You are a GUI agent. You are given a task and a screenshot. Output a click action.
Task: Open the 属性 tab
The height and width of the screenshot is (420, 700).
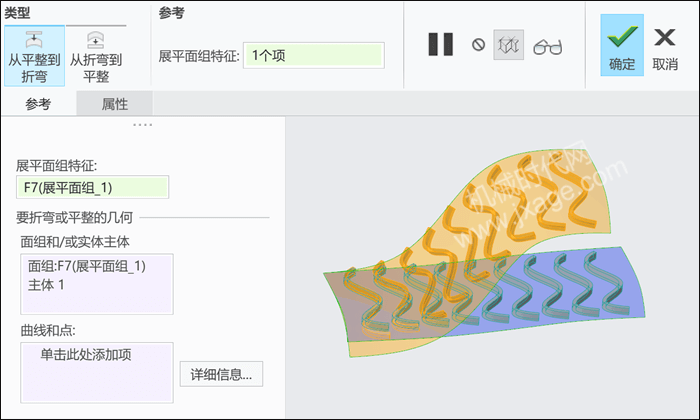(x=115, y=104)
